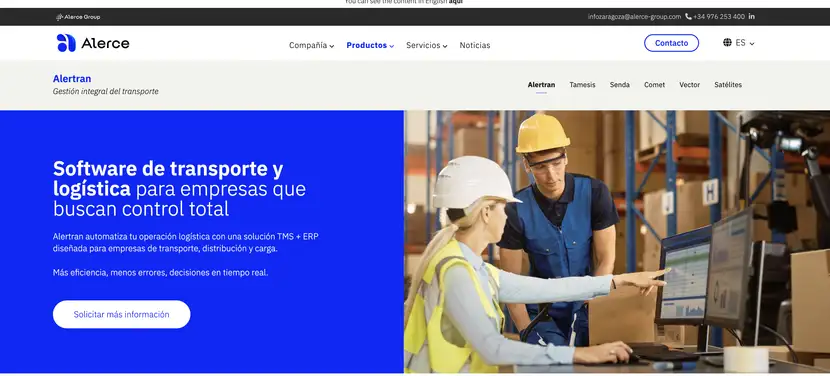Expand the Compañía menu
This screenshot has height=376, width=830.
[311, 46]
